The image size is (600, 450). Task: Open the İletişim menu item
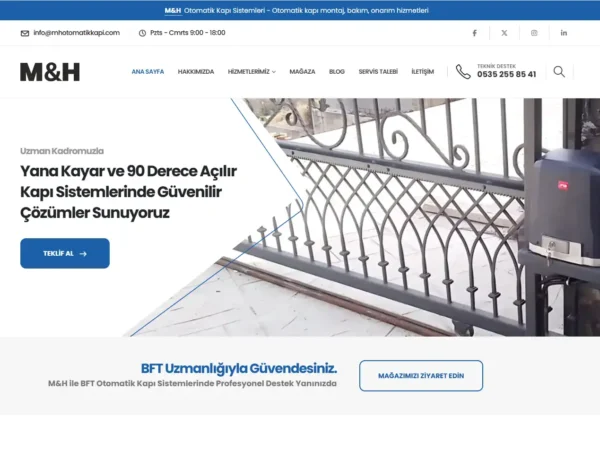423,72
